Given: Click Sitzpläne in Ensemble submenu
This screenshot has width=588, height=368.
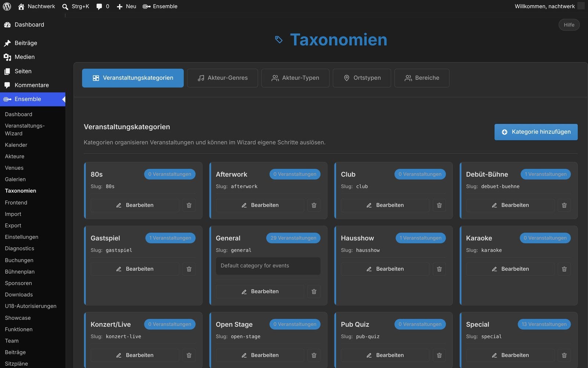Looking at the screenshot, I should tap(17, 364).
